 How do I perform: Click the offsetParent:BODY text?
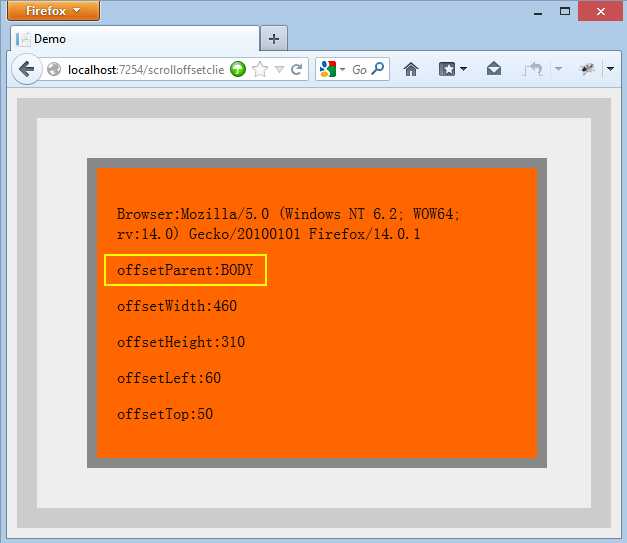click(x=185, y=270)
